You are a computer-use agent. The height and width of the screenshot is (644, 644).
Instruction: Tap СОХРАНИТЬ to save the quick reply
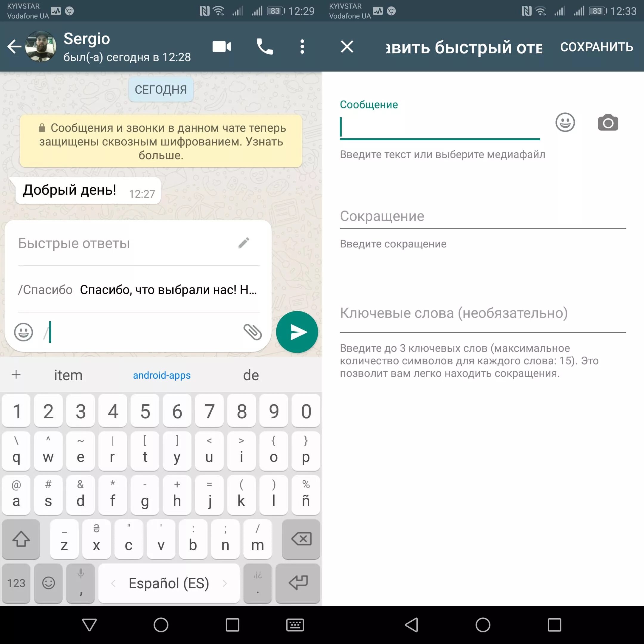(597, 47)
